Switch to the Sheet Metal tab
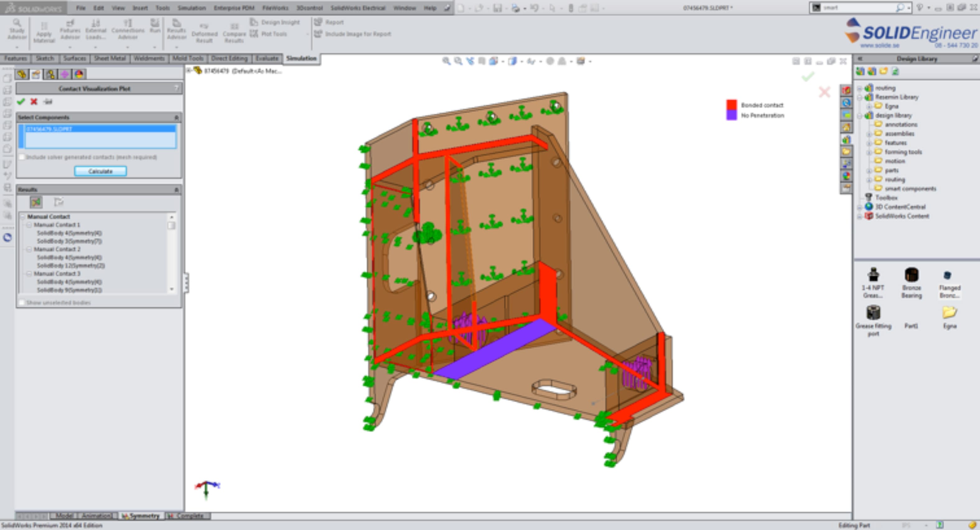 coord(110,58)
